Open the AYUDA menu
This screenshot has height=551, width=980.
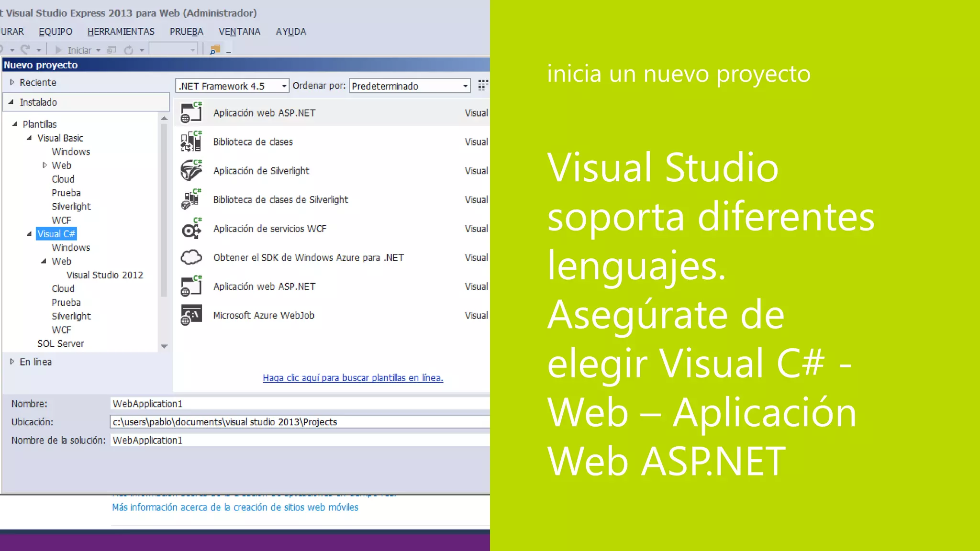pos(291,32)
